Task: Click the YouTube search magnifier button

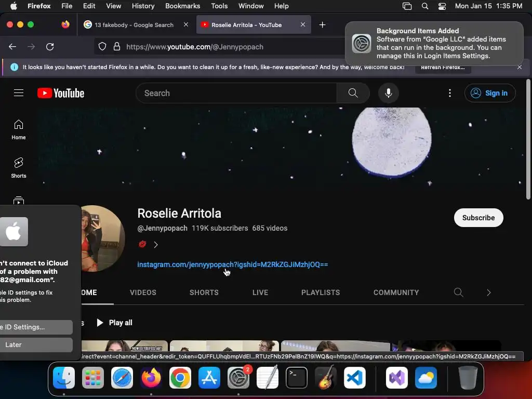Action: [x=353, y=93]
